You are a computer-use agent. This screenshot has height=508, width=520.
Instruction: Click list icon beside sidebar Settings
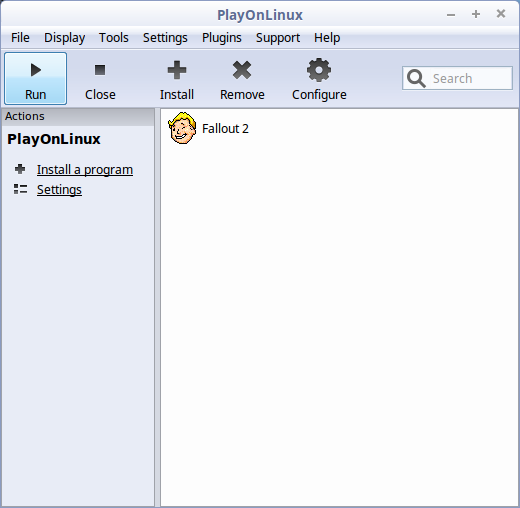(20, 189)
